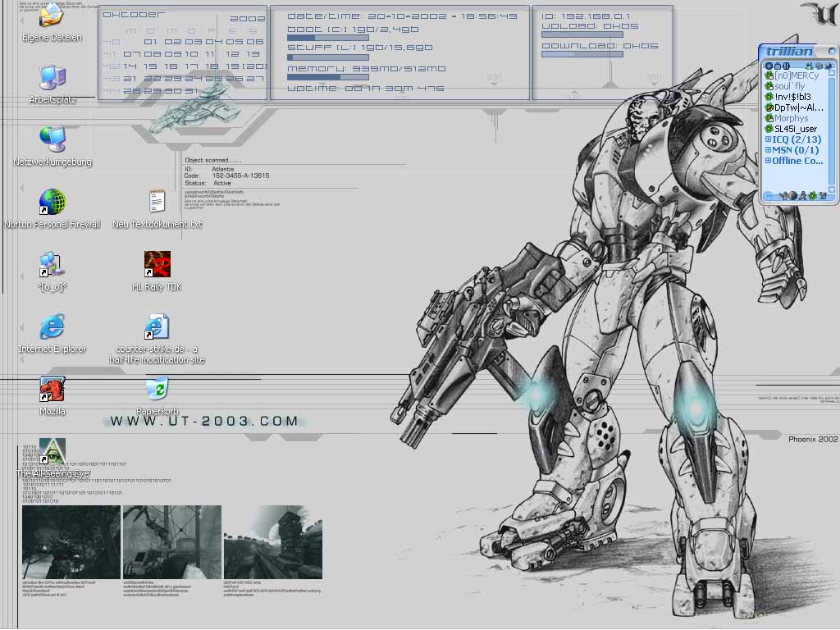Click Trillian contact list scrollbar up arrow
Viewport: 840px width, 630px height.
[832, 73]
